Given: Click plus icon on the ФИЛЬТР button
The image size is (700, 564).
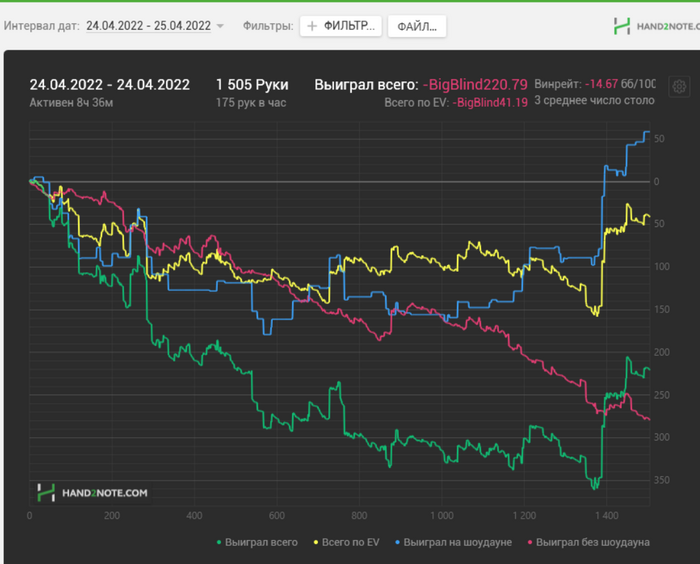Looking at the screenshot, I should [x=312, y=26].
